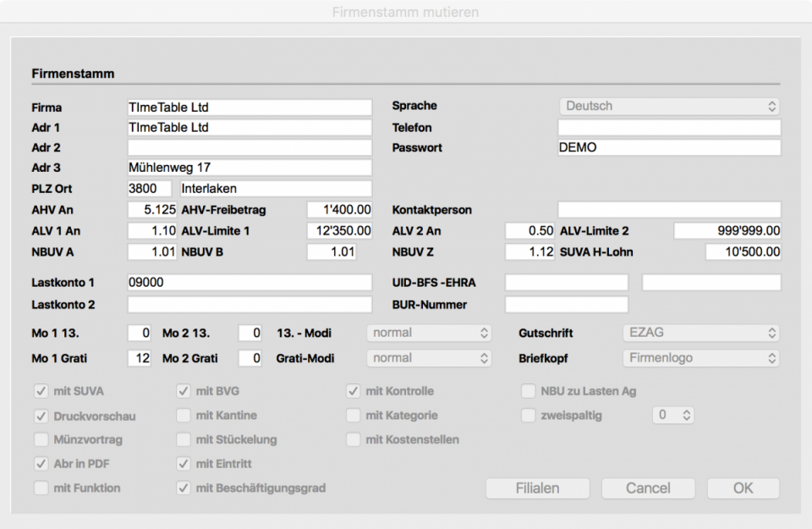Image resolution: width=812 pixels, height=529 pixels.
Task: Click the empty Telefon input field
Action: (x=669, y=128)
